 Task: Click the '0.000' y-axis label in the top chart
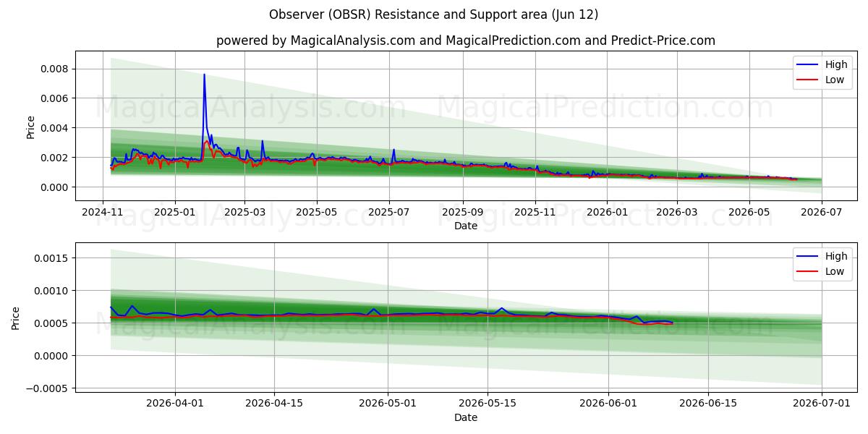click(x=55, y=187)
